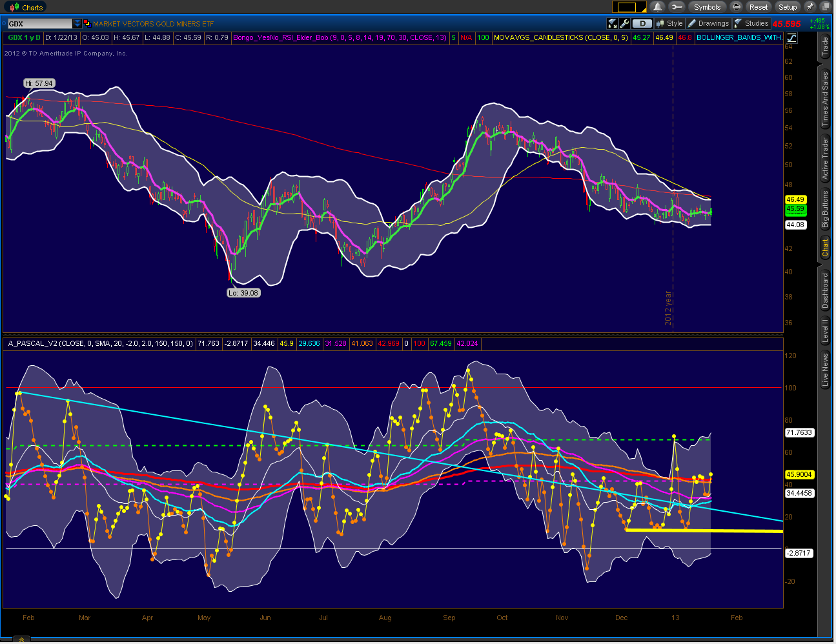Click the -2.8717 lower axis tag
Image resolution: width=836 pixels, height=644 pixels.
[799, 553]
